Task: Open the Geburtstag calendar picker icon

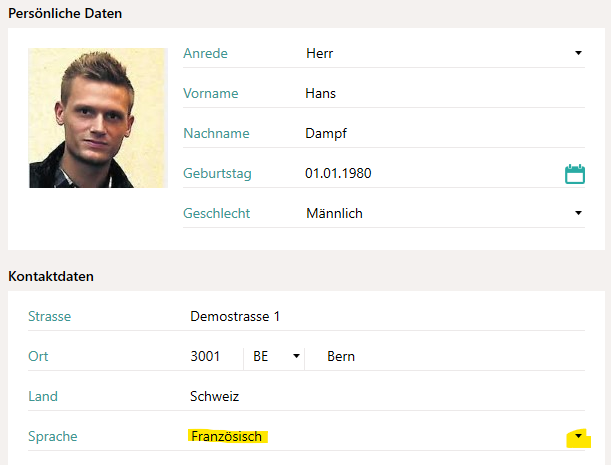Action: tap(575, 174)
